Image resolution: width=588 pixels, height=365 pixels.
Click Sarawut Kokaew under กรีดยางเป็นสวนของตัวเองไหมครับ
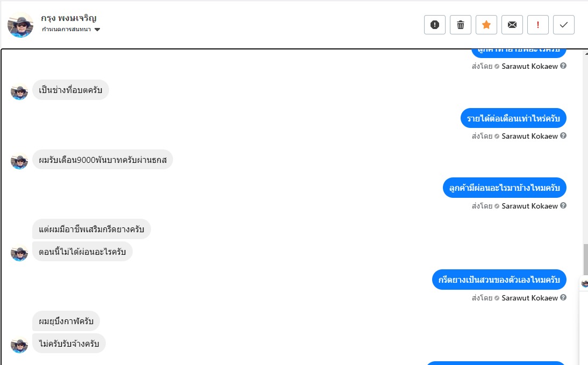pyautogui.click(x=529, y=298)
